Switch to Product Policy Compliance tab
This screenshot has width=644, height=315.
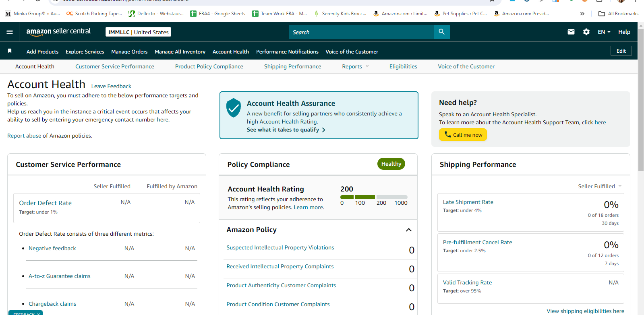pos(209,66)
